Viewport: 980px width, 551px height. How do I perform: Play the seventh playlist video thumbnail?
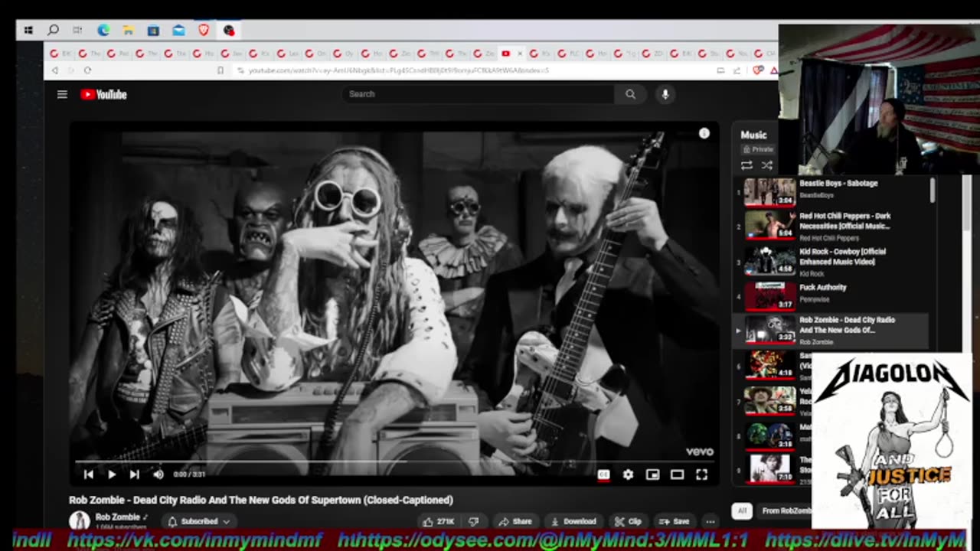coord(769,400)
